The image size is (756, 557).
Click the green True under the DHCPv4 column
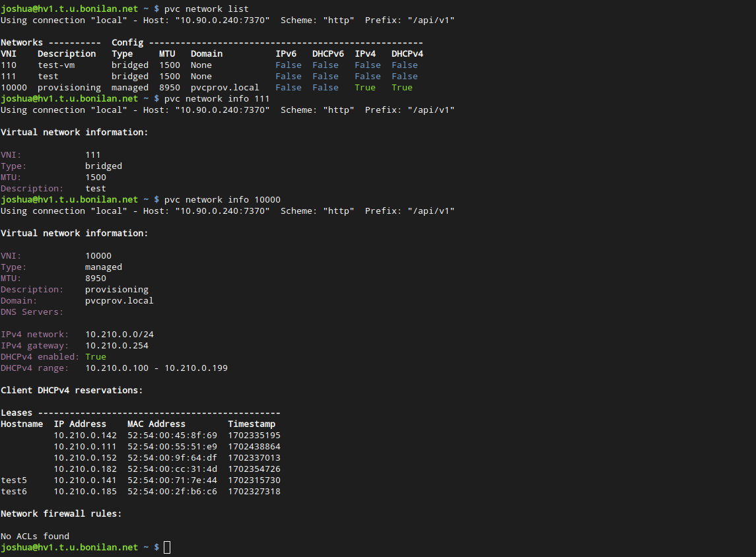click(x=401, y=87)
